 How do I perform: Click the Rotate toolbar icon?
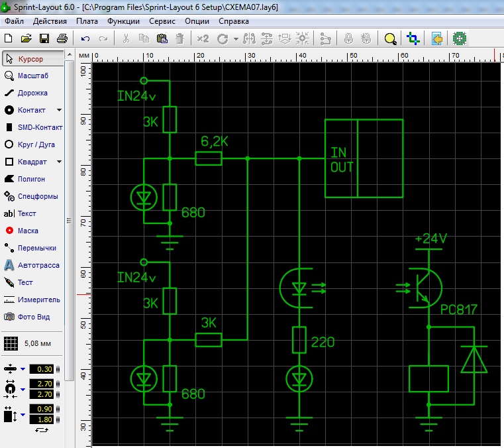tap(223, 39)
